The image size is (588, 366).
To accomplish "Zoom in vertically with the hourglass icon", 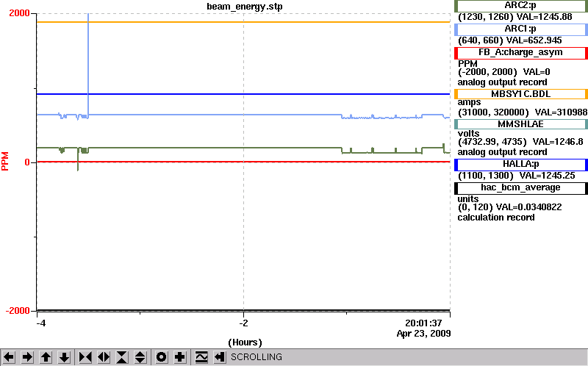I will click(x=122, y=357).
